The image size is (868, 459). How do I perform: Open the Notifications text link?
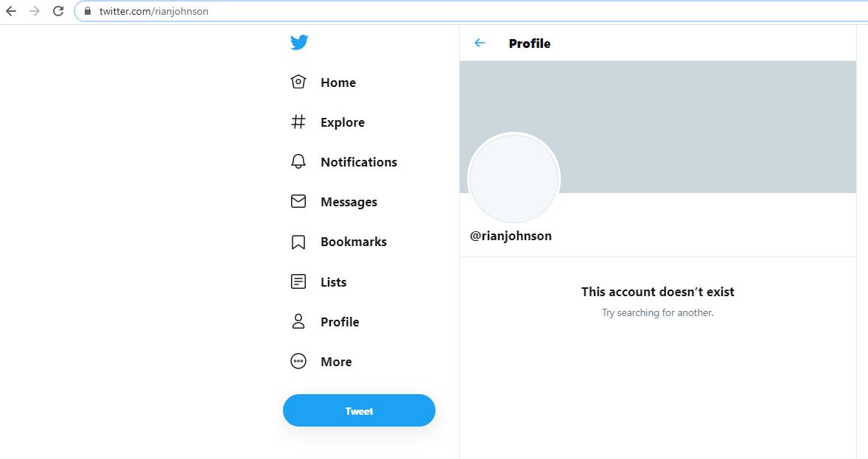coord(359,162)
